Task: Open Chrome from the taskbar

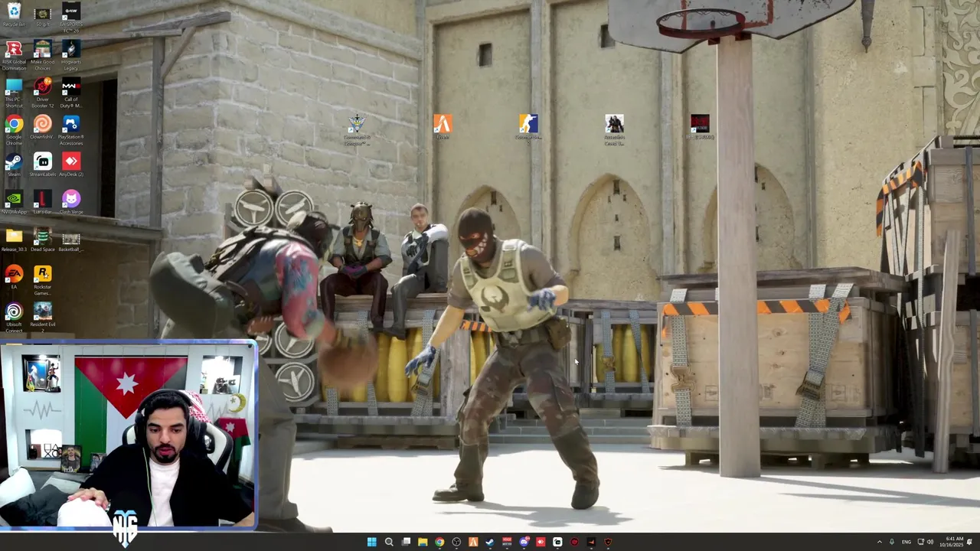Action: 439,542
